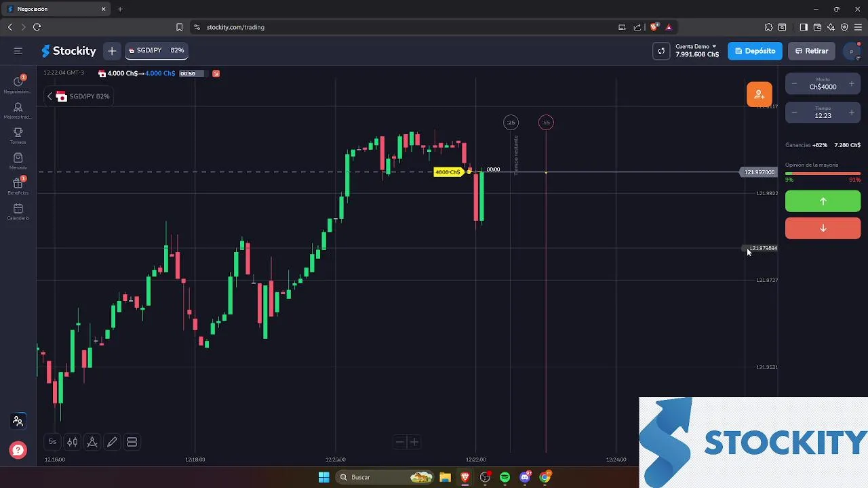Increase the Monto amount
868x488 pixels.
click(851, 84)
